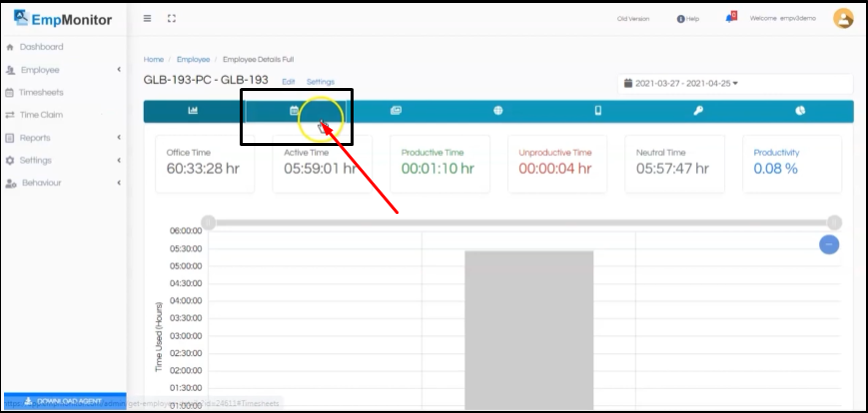The image size is (868, 413).
Task: Open the key keystrokes tab
Action: (x=698, y=111)
